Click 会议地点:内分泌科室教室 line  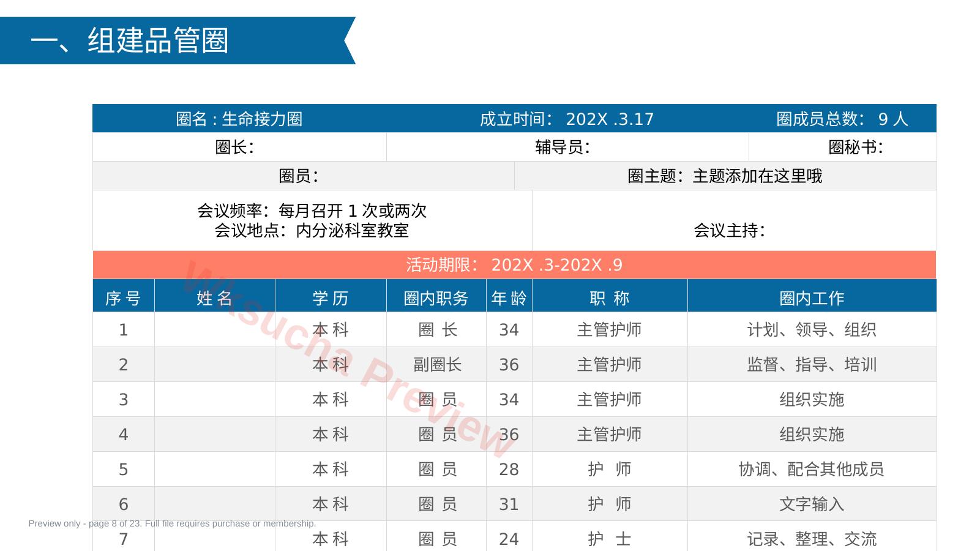pos(312,230)
